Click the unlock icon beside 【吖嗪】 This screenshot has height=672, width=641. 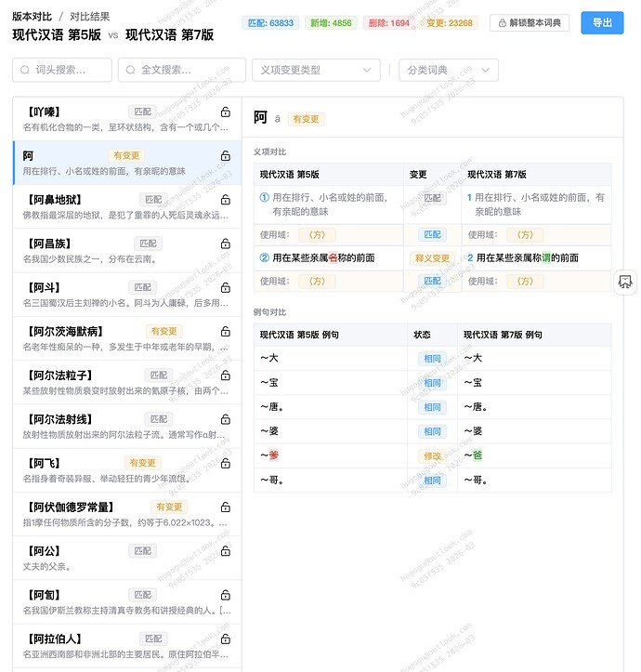pos(226,112)
